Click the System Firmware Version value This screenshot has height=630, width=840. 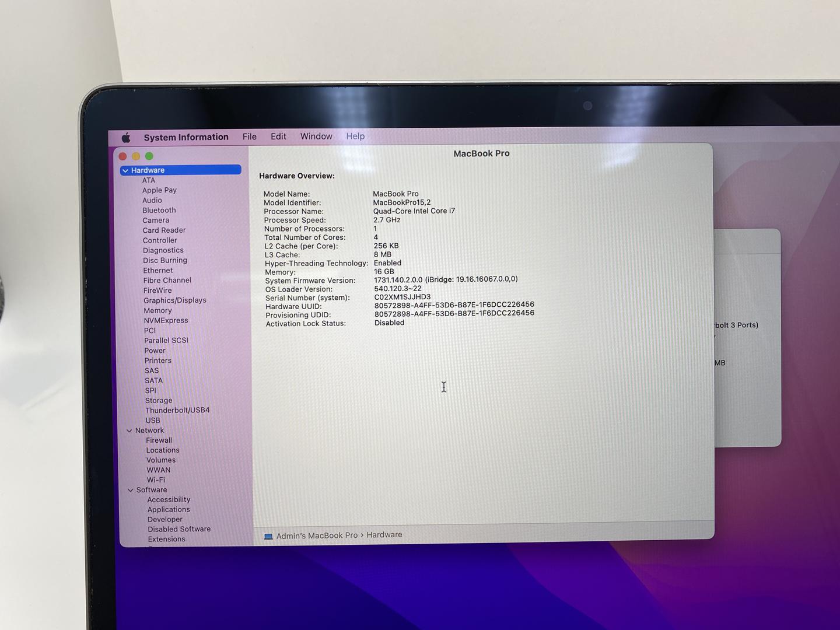click(446, 279)
